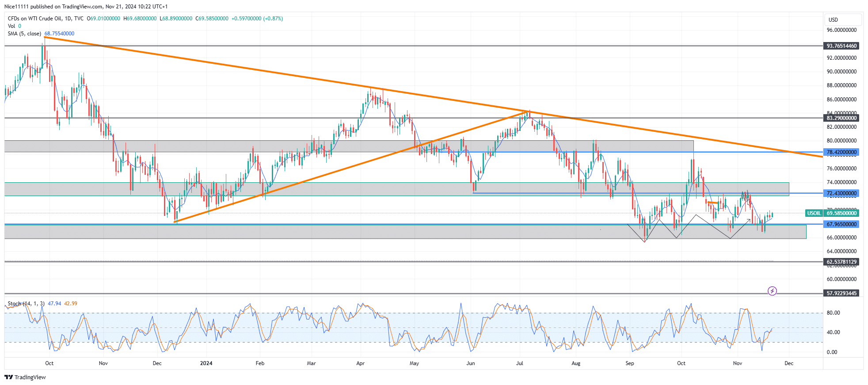Click the SMA value 68.75540000
868x385 pixels.
pos(59,34)
